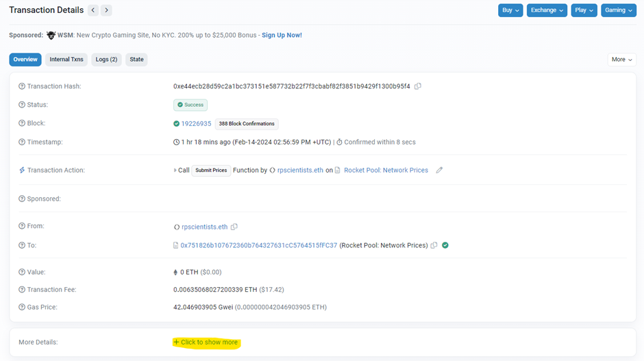This screenshot has width=644, height=361.
Task: Click the Sign Up Now sponsored link
Action: 282,35
